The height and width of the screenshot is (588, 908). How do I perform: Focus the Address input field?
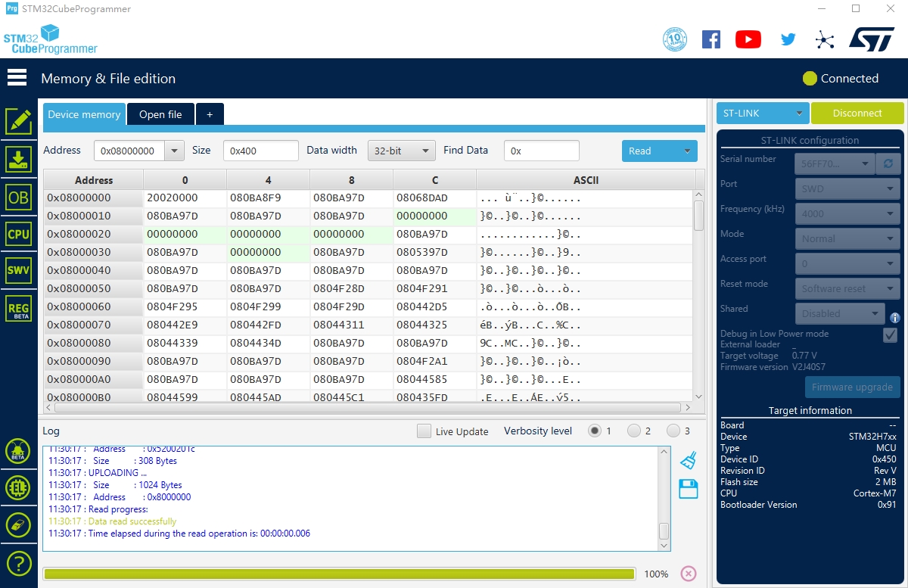(x=129, y=151)
